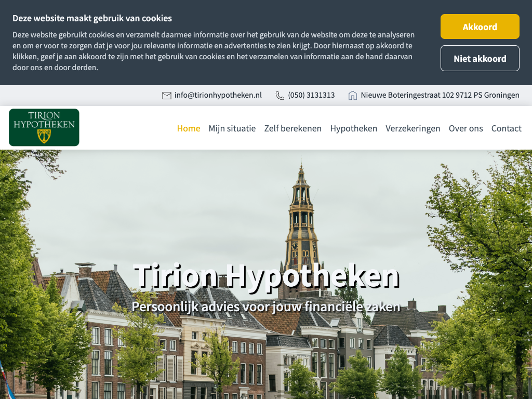Decline cookies with Niet akkoord button
Screen dimensions: 532x399
[x=480, y=58]
